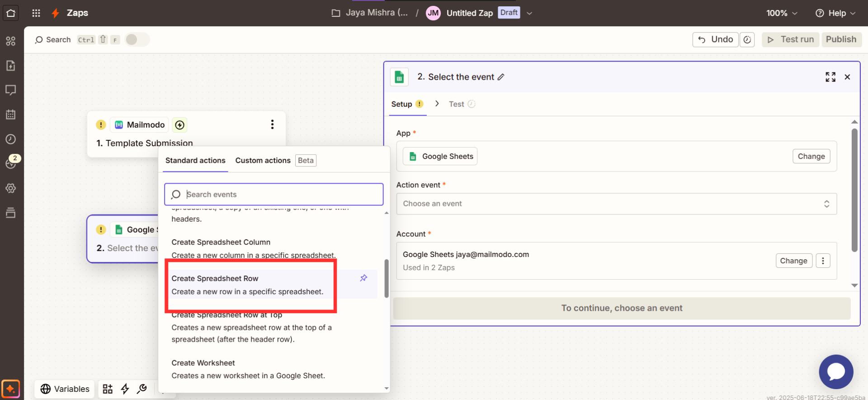Open the account options three-dot menu
The image size is (868, 400).
click(x=823, y=261)
